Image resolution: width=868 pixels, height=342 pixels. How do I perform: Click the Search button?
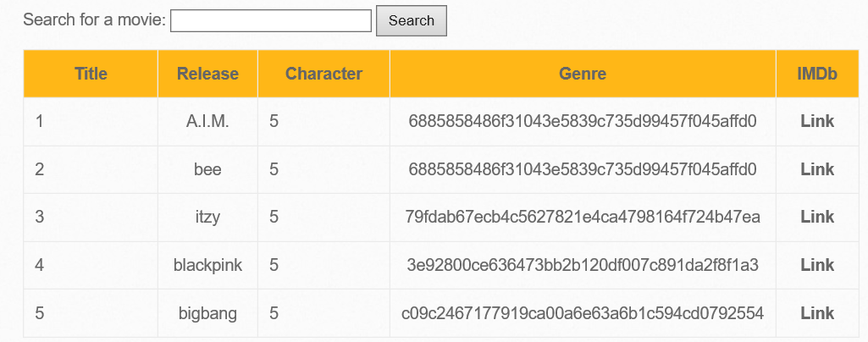click(x=412, y=21)
